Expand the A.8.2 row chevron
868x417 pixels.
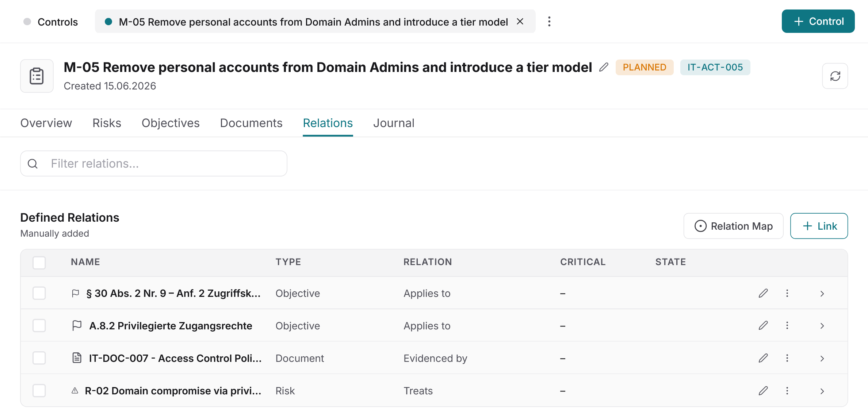[x=822, y=326]
